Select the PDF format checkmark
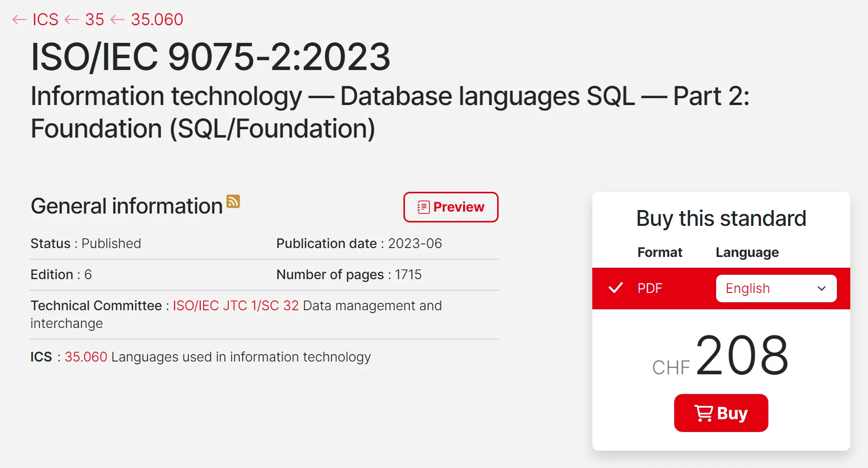This screenshot has height=468, width=868. coord(615,288)
